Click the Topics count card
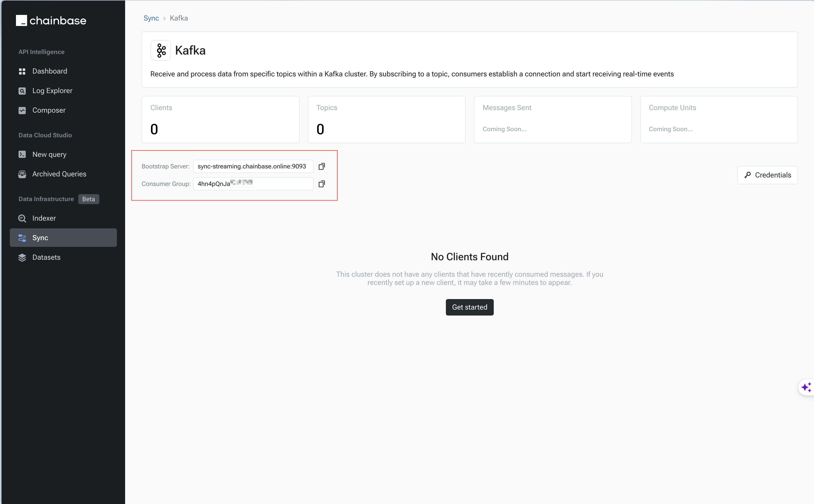Image resolution: width=814 pixels, height=504 pixels. 386,120
